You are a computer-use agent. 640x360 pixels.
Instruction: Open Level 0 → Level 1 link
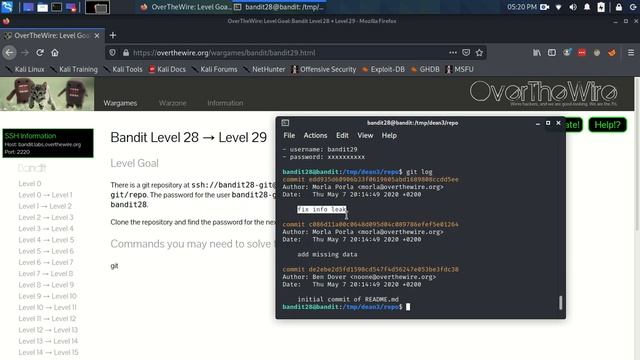point(45,195)
